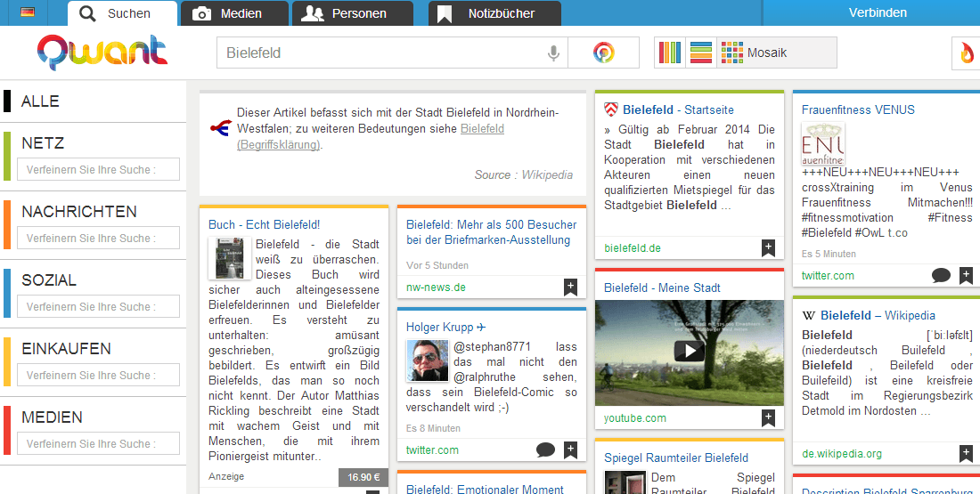Click the German flag language icon
Screen dimensions: 980x494
[x=28, y=12]
